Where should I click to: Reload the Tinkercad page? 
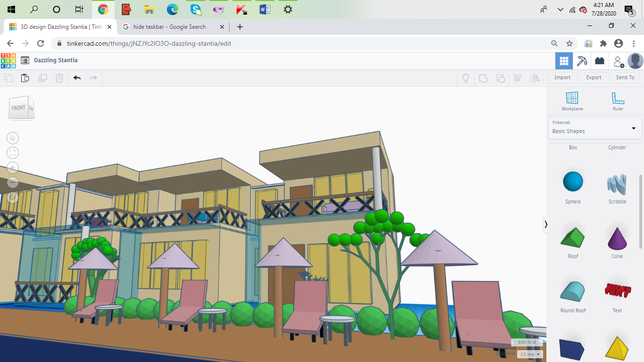pyautogui.click(x=41, y=43)
